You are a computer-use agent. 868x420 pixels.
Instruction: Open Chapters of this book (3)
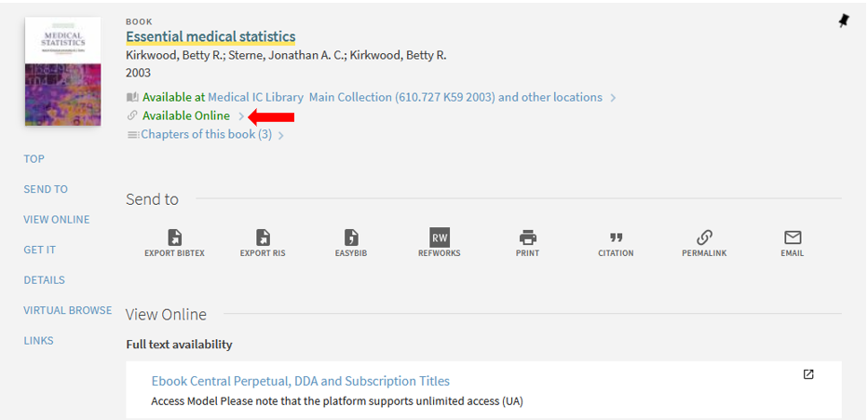coord(207,134)
